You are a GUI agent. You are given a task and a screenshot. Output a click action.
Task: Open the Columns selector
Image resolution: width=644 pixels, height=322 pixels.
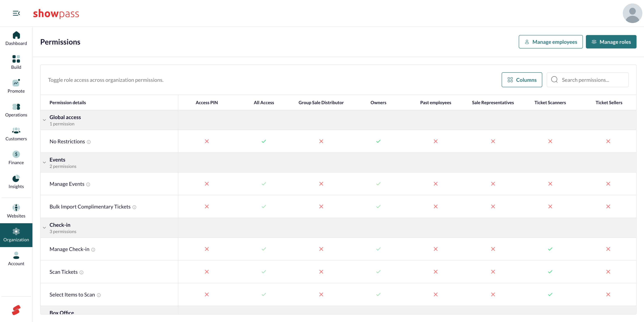point(522,80)
